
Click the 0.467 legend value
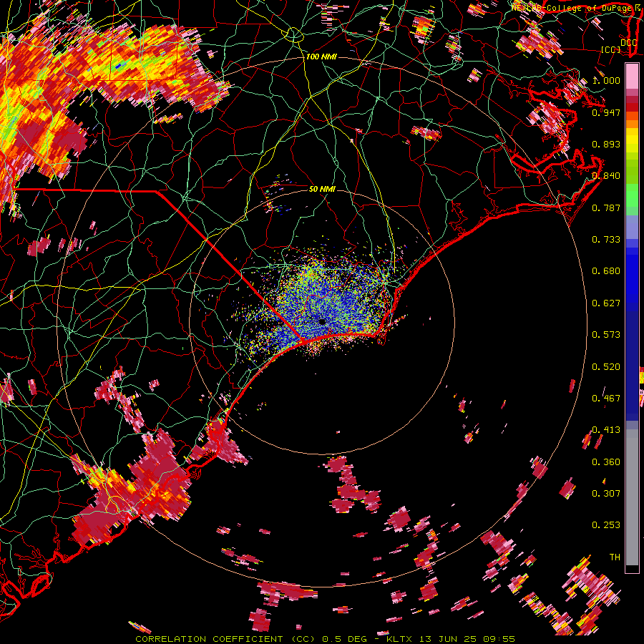click(x=606, y=399)
